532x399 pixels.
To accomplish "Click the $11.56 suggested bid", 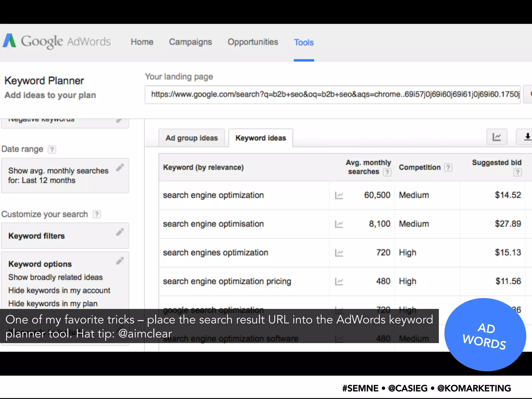I will tap(508, 281).
